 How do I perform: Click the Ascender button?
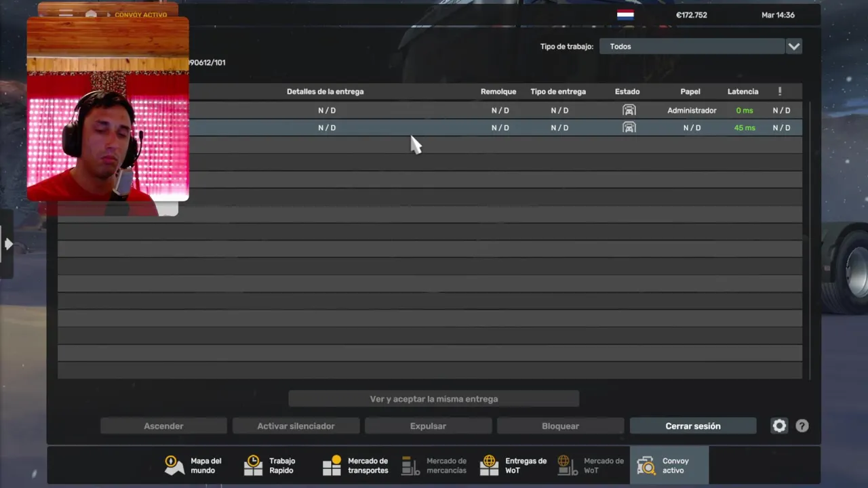(x=163, y=426)
